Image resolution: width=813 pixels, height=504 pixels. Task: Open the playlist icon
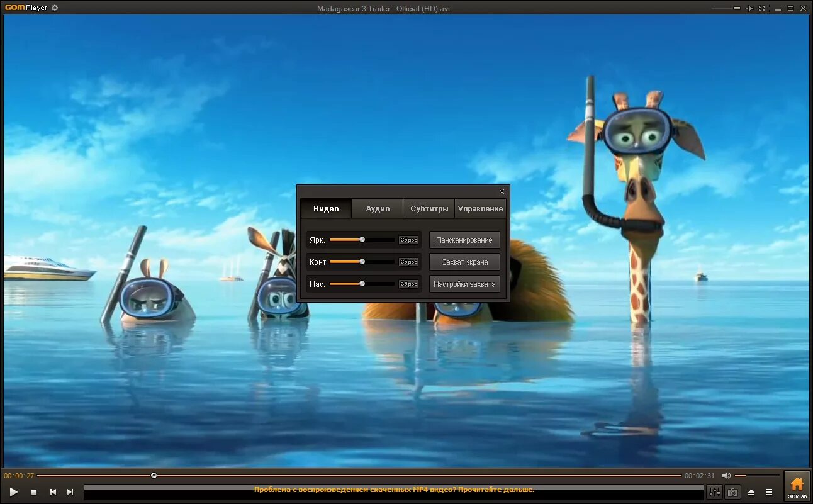tap(769, 492)
